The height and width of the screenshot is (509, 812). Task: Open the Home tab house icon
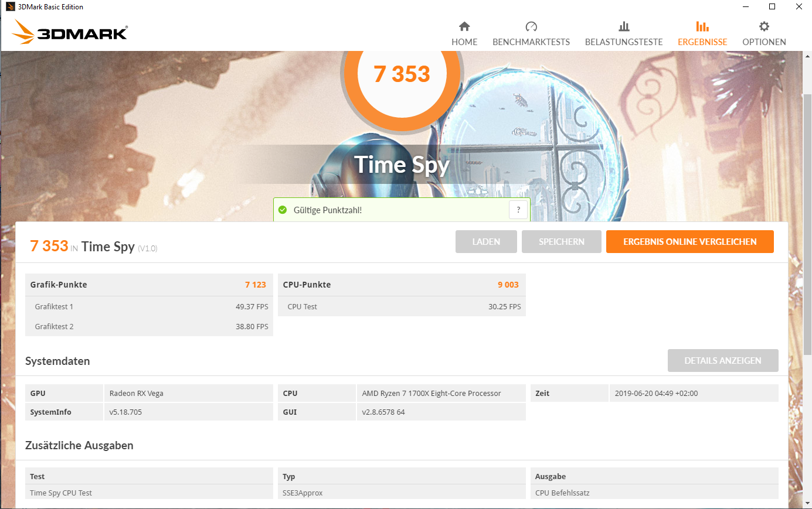click(x=464, y=26)
